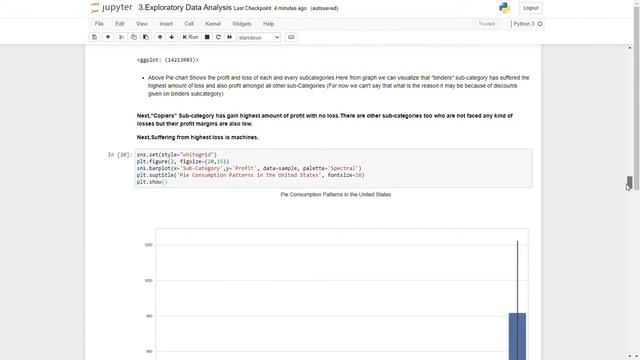The height and width of the screenshot is (360, 640).
Task: Restart kernel and run all cells
Action: pos(229,37)
